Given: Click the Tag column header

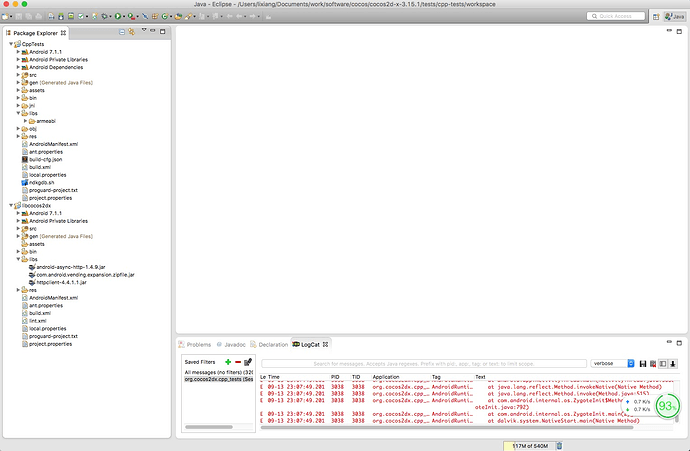Looking at the screenshot, I should pyautogui.click(x=436, y=377).
